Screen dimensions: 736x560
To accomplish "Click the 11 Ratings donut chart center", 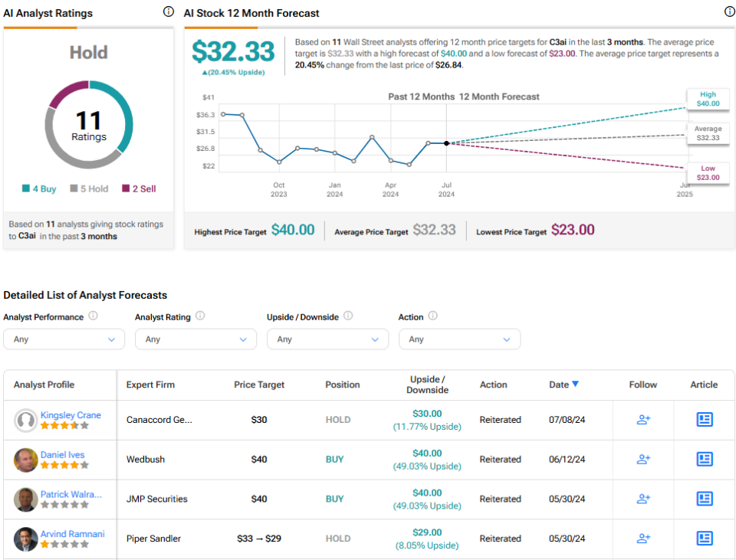I will click(x=89, y=125).
